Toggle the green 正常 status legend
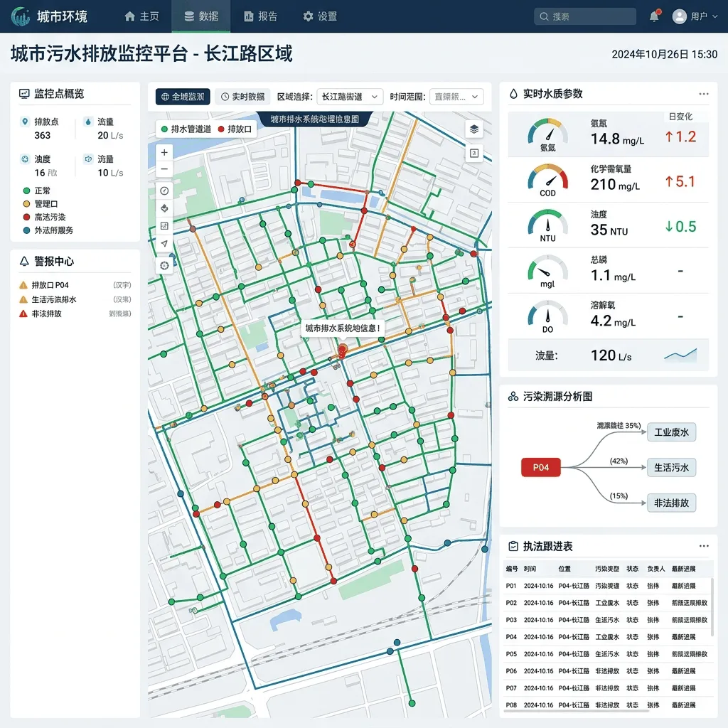Viewport: 728px width, 728px height. [x=37, y=191]
